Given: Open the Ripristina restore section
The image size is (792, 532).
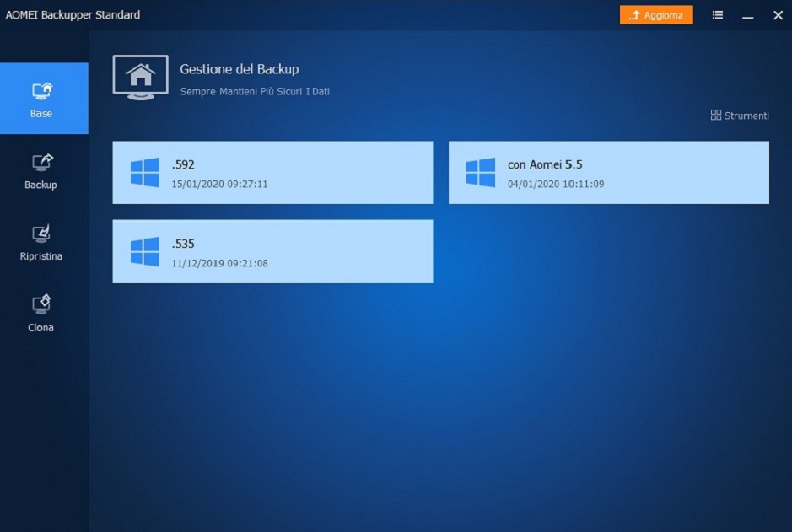Looking at the screenshot, I should coord(41,243).
